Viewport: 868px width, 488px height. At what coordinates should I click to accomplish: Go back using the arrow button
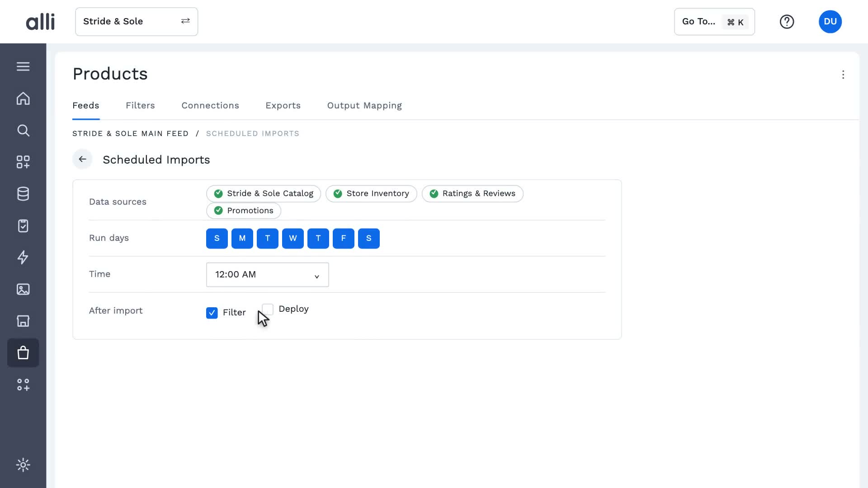82,160
